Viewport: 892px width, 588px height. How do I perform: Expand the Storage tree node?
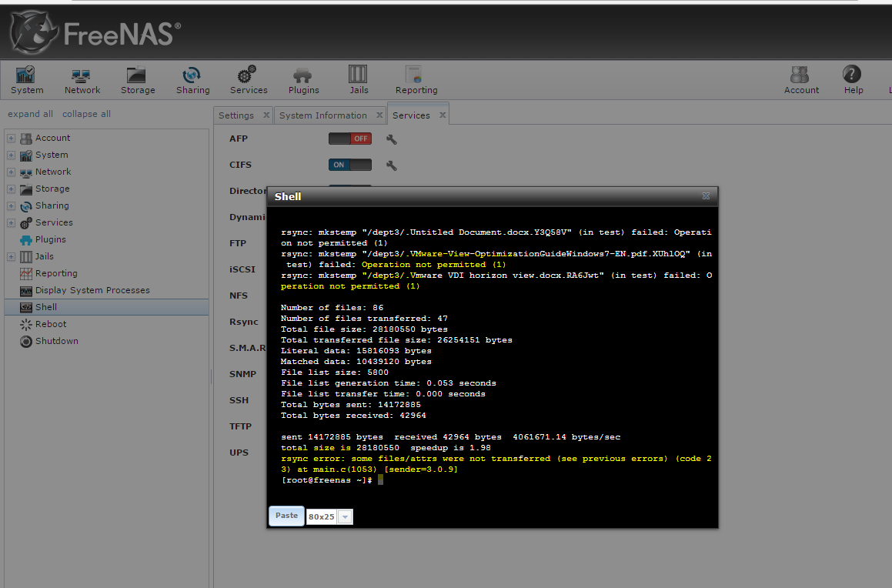(11, 189)
